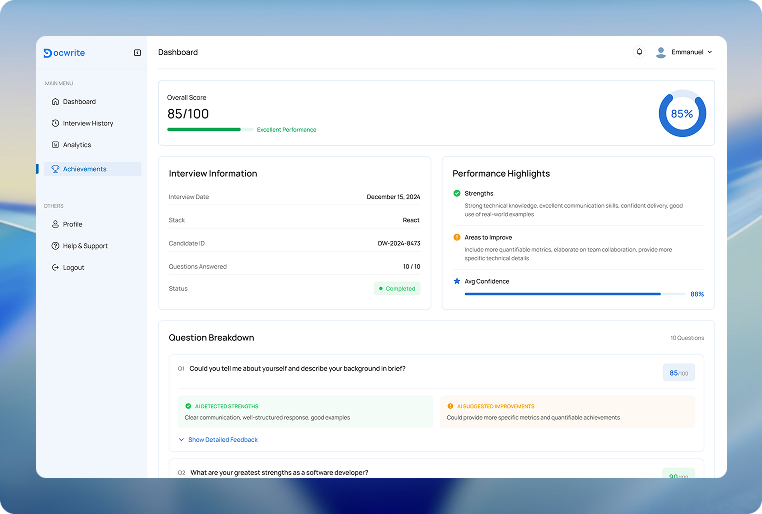Click the Avg Confidence progress bar
This screenshot has width=762, height=514.
[574, 294]
